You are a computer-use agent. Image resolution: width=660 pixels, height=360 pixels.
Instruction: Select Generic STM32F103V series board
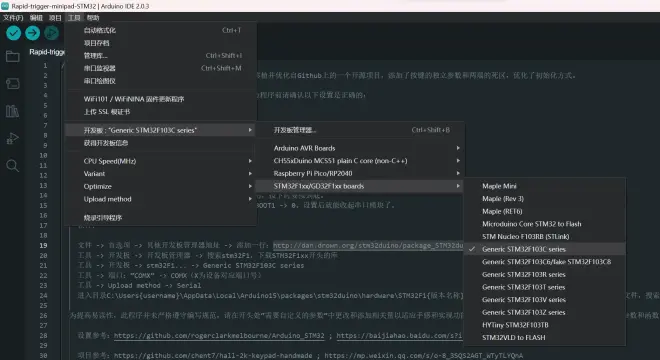coord(545,300)
